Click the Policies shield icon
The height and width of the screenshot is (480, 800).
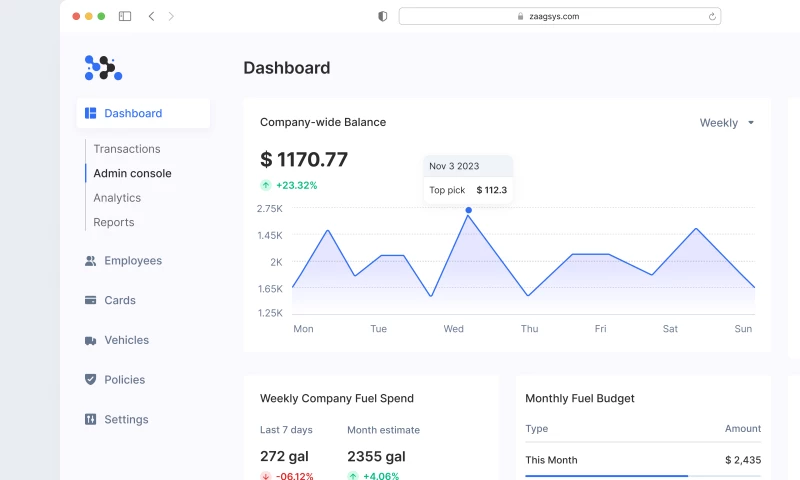[x=91, y=380]
